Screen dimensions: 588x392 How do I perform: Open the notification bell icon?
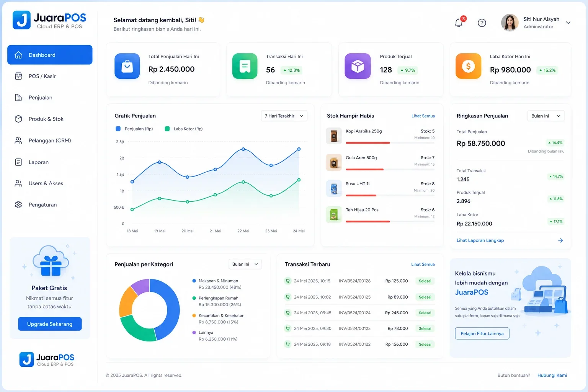[459, 23]
